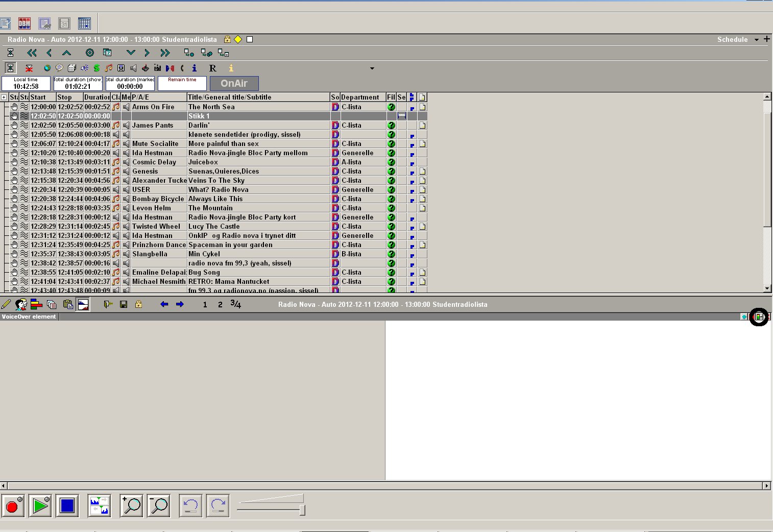Open the DBM database manager icon
The image size is (773, 532).
(25, 23)
